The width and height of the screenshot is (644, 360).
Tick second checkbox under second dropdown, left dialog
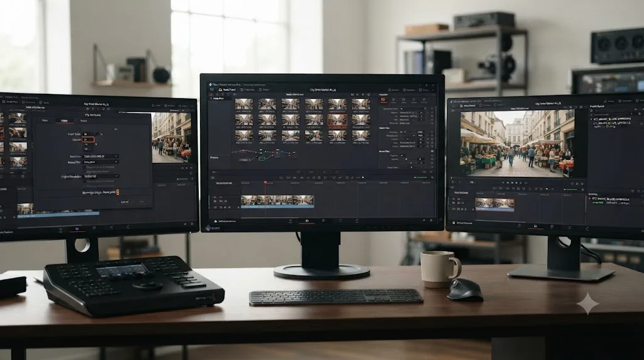pyautogui.click(x=84, y=171)
